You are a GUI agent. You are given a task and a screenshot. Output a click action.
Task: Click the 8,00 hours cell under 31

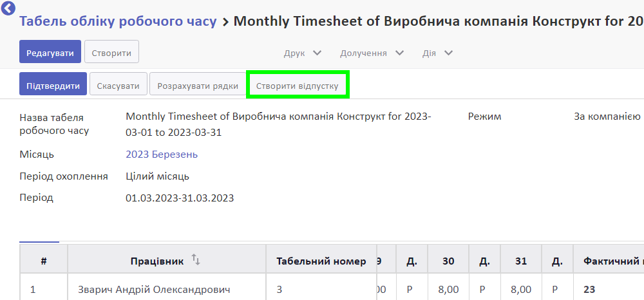521,290
